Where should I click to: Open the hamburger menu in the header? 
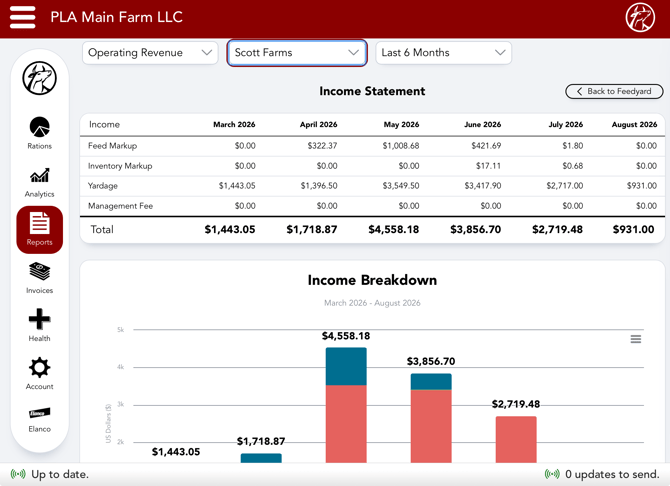tap(23, 17)
